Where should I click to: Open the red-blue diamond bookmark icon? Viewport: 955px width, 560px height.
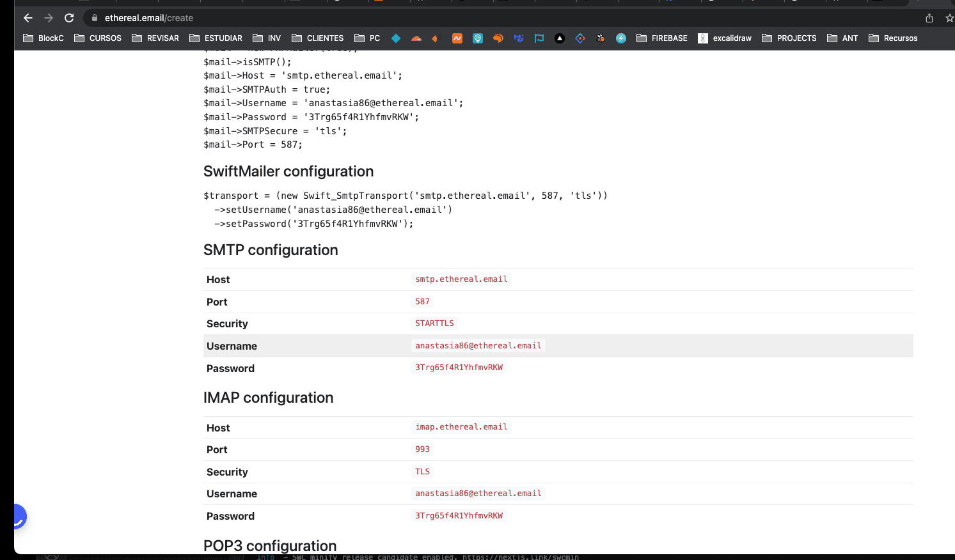[580, 38]
